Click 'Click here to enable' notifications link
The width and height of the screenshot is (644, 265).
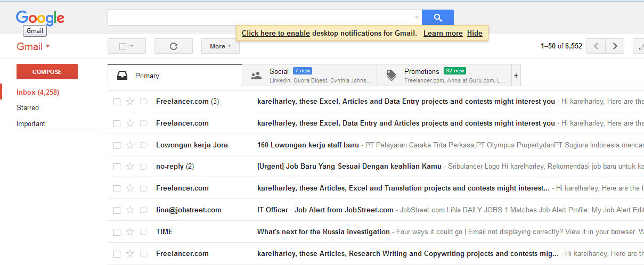[276, 33]
